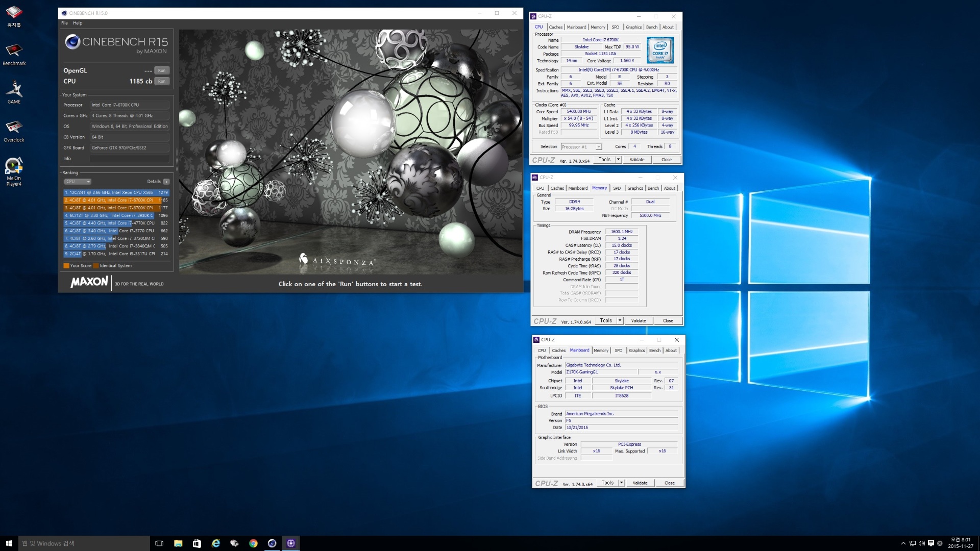Launch Internet Explorer from the taskbar
The width and height of the screenshot is (980, 551).
click(216, 543)
